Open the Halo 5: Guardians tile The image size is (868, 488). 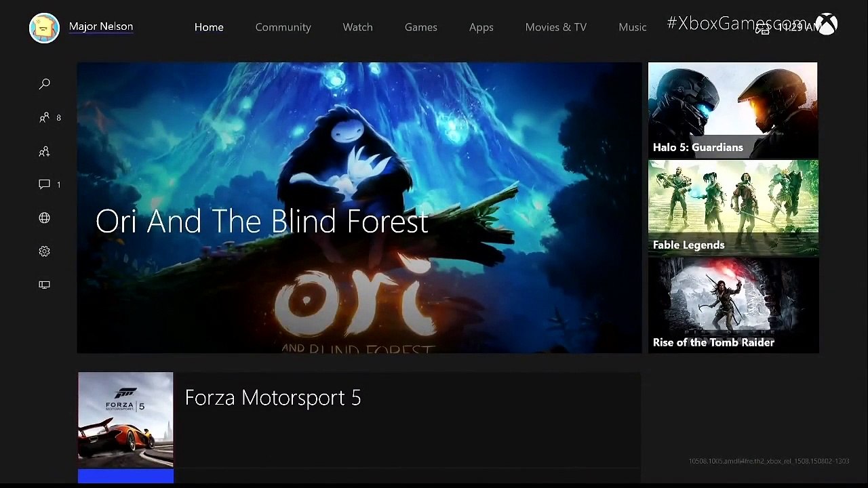coord(733,110)
